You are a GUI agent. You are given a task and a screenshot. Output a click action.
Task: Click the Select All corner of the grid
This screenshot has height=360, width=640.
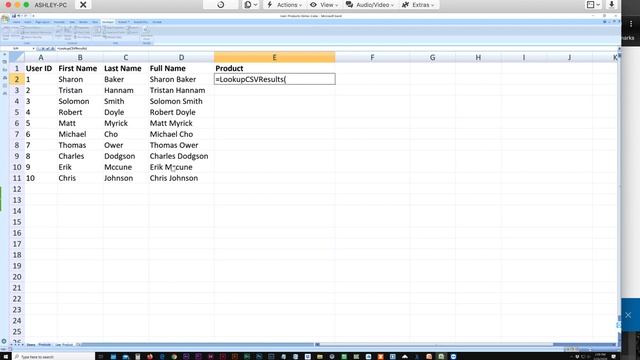click(17, 57)
